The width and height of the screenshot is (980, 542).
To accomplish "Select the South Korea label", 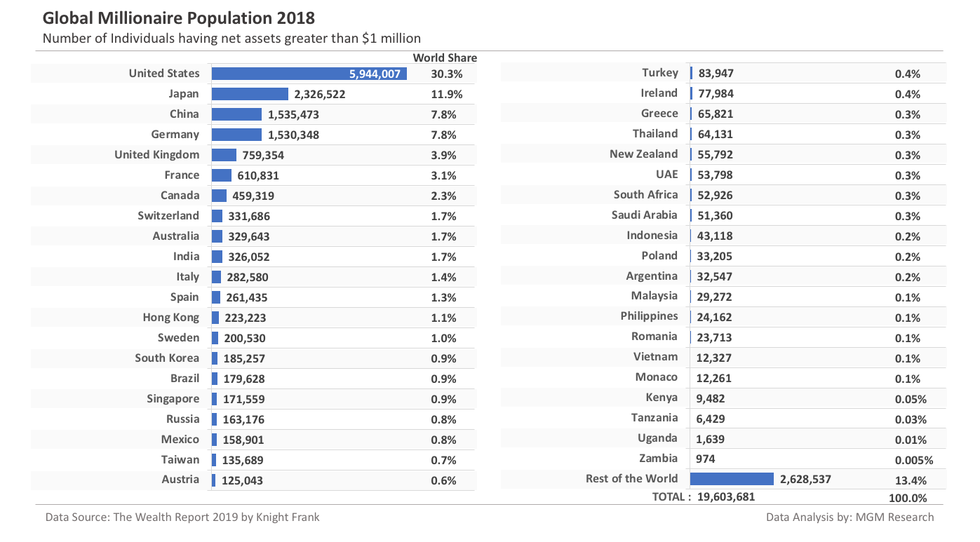I will coord(168,358).
